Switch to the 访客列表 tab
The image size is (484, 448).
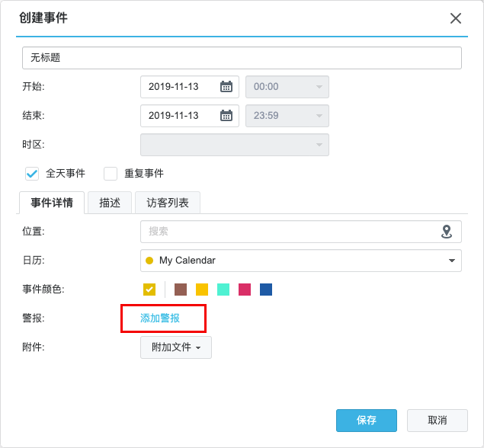[168, 203]
